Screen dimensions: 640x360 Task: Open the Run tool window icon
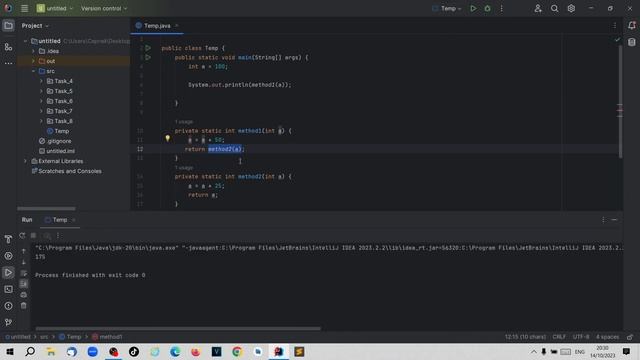pyautogui.click(x=8, y=273)
